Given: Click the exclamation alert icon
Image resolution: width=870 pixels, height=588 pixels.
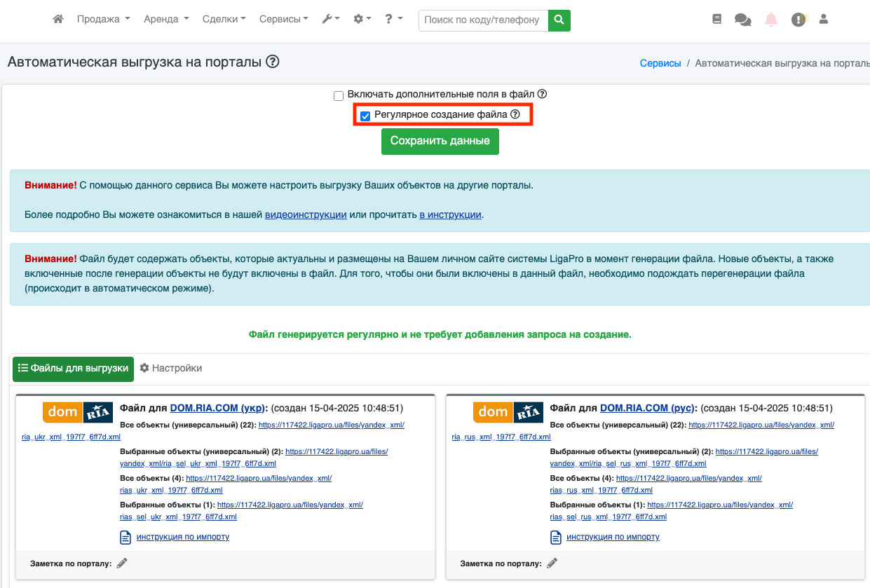Looking at the screenshot, I should pos(798,20).
